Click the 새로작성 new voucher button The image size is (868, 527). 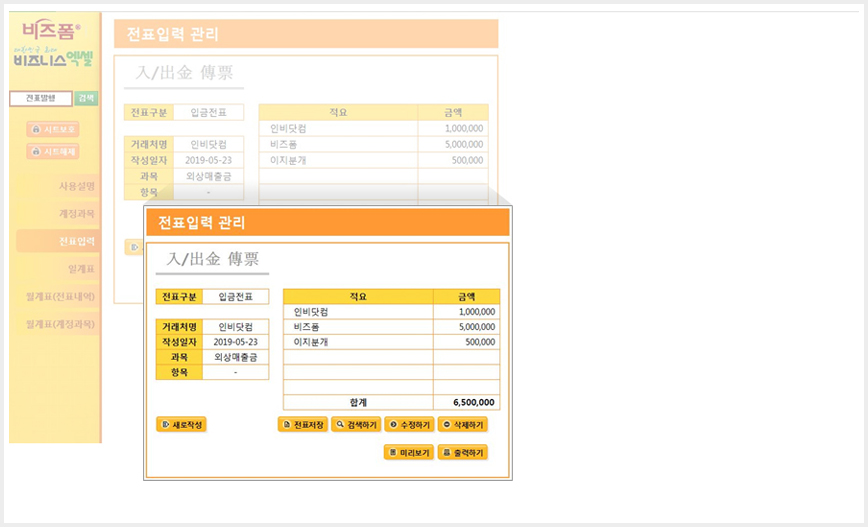(x=181, y=425)
